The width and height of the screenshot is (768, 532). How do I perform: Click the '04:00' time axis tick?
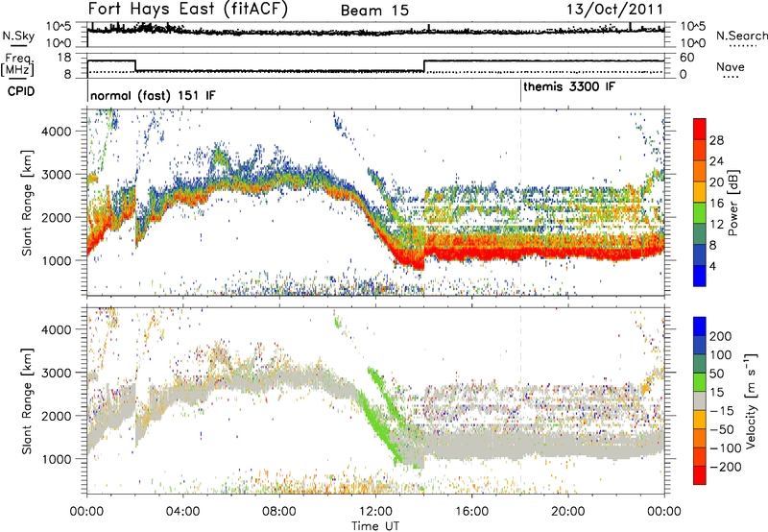tap(182, 512)
